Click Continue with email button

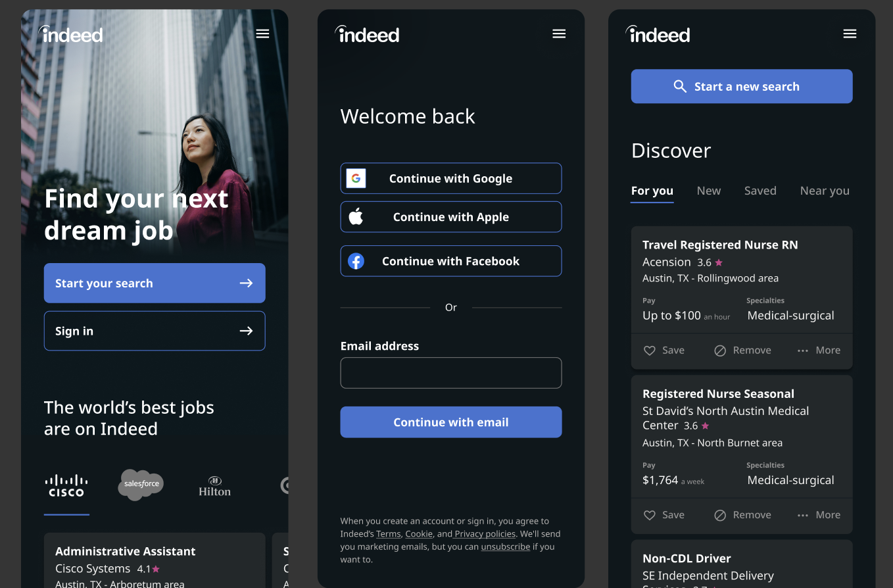[x=451, y=422]
